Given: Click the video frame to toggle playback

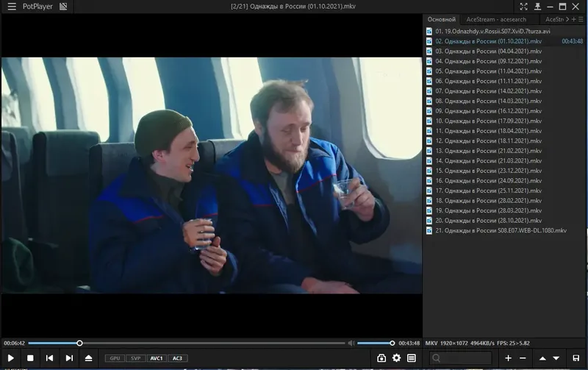Looking at the screenshot, I should (212, 175).
